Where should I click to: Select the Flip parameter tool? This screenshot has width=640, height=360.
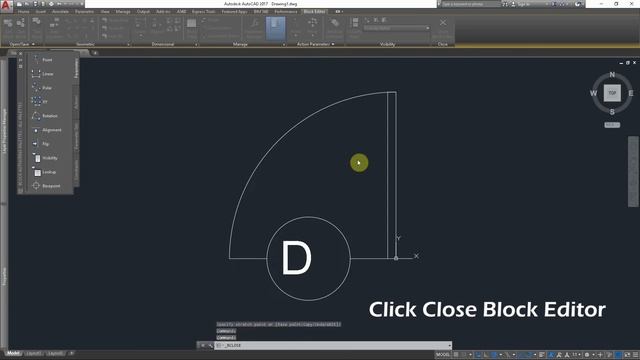click(40, 144)
